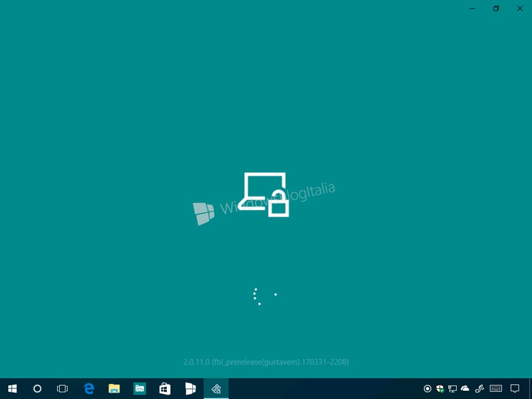
Task: Open the Windows Store from taskbar
Action: pos(165,388)
